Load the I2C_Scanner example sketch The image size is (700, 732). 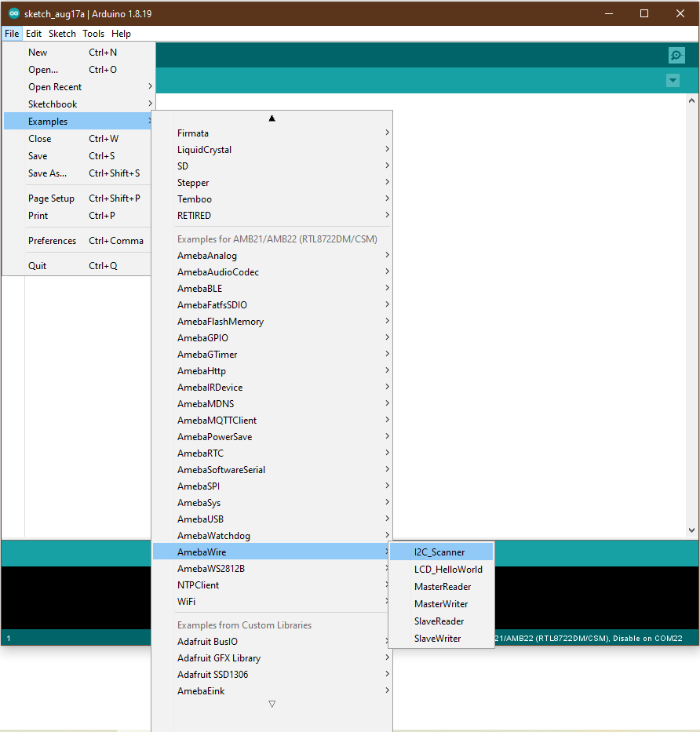click(x=441, y=552)
